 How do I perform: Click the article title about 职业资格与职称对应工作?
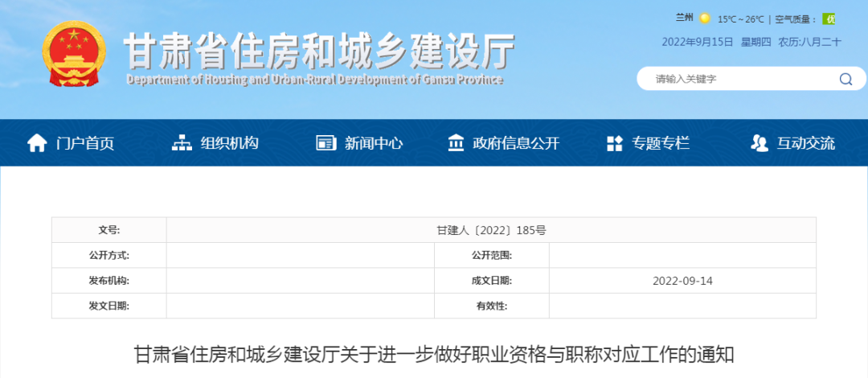pos(434,354)
